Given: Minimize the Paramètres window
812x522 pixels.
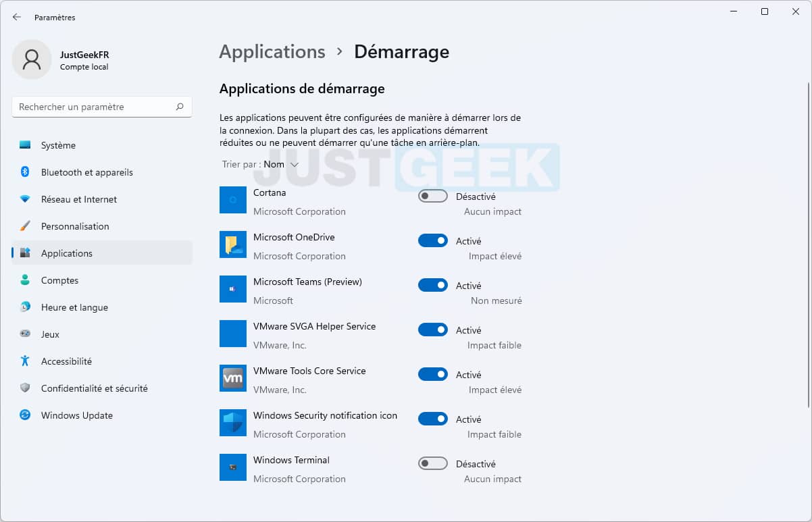Looking at the screenshot, I should click(734, 11).
